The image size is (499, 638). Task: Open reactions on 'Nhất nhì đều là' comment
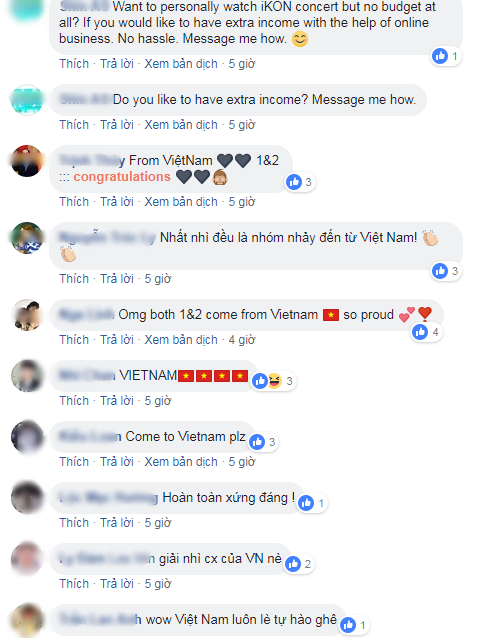446,271
